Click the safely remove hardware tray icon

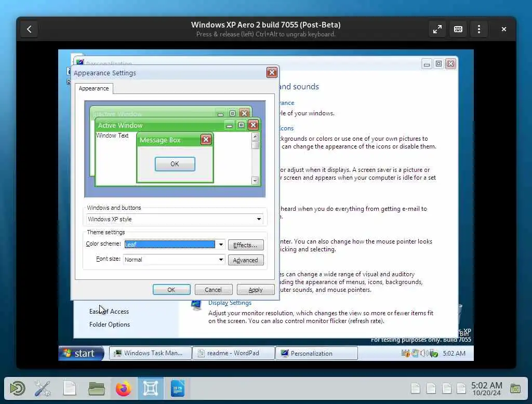point(434,354)
